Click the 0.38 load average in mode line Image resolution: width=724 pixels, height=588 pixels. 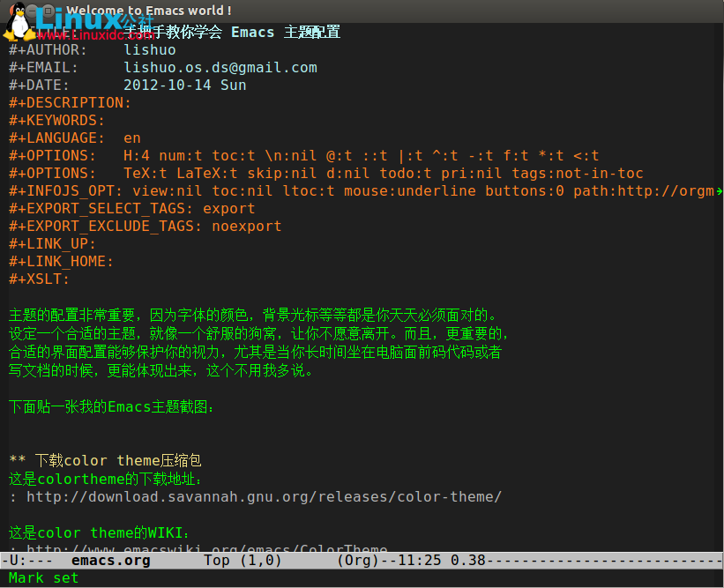coord(467,561)
